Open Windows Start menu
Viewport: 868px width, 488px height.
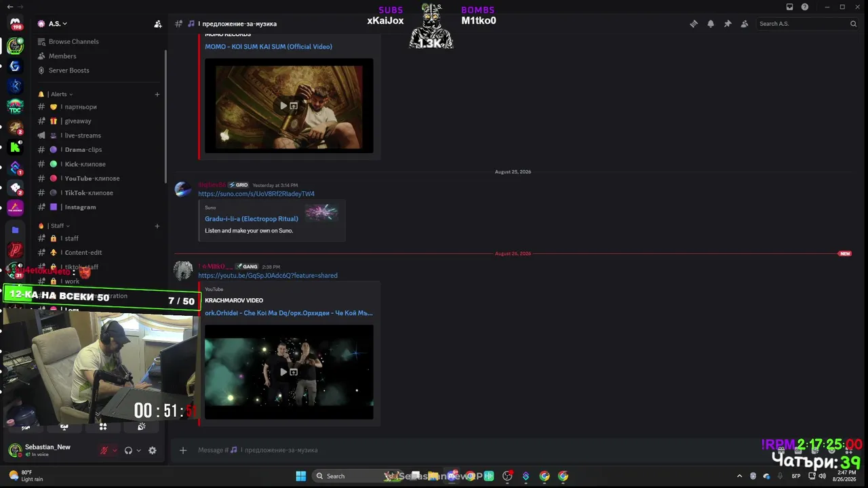click(301, 476)
